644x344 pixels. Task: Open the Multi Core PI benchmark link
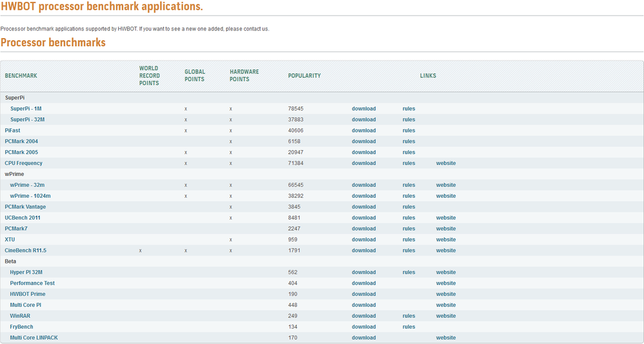click(x=26, y=305)
